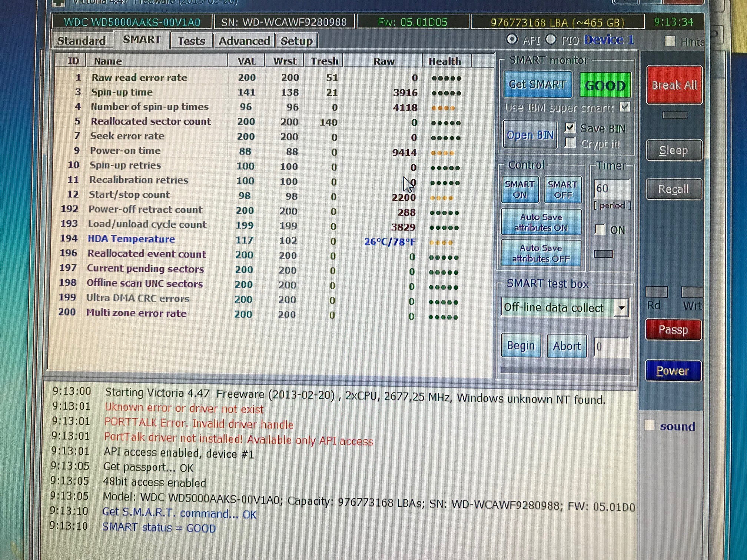This screenshot has height=560, width=747.
Task: Uncheck the Save BIN checkbox
Action: click(x=570, y=128)
